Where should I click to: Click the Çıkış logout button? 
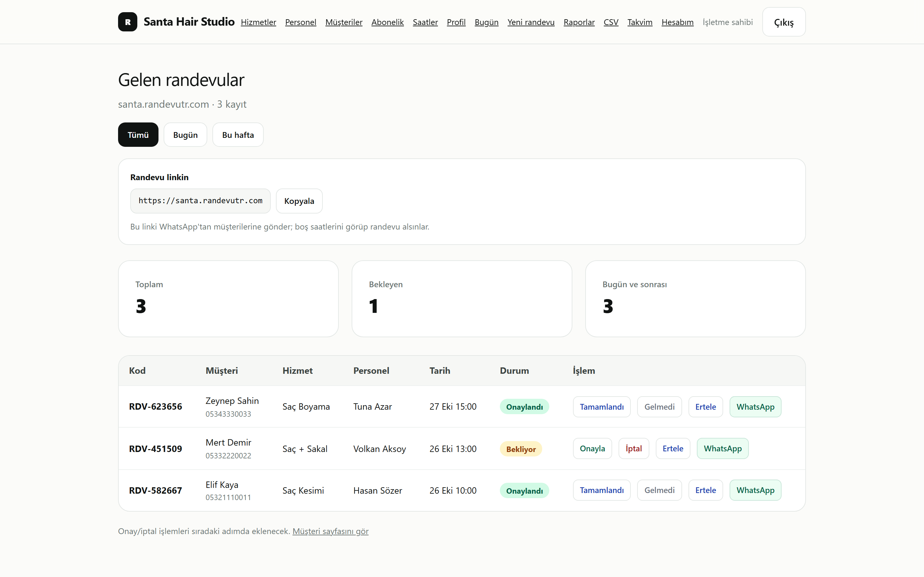[x=784, y=22]
